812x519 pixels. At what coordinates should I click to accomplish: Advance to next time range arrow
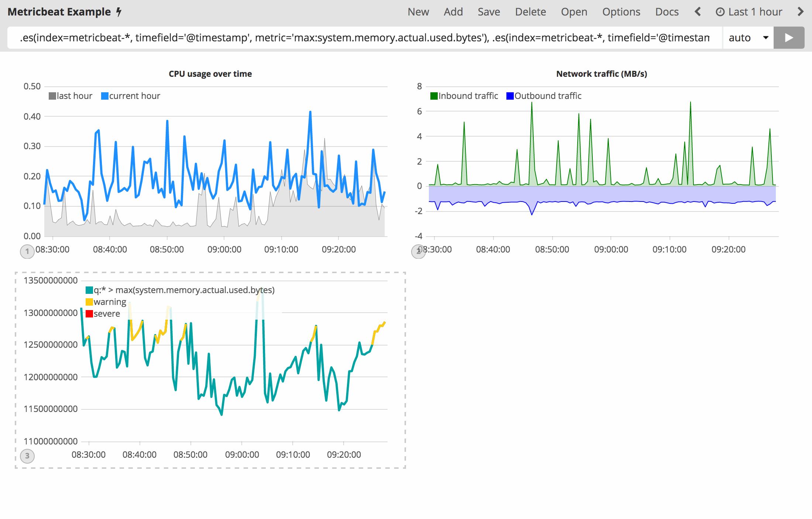pos(800,12)
